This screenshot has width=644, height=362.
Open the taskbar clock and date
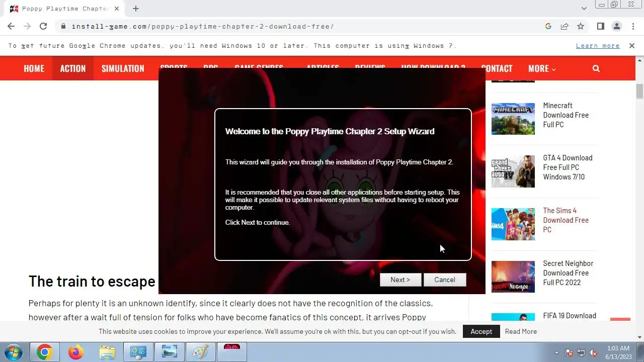618,352
